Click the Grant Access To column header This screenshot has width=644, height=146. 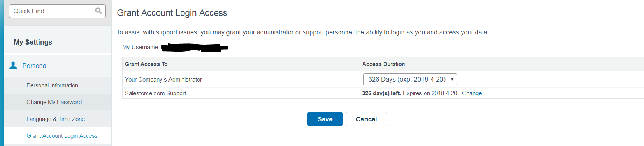(146, 64)
